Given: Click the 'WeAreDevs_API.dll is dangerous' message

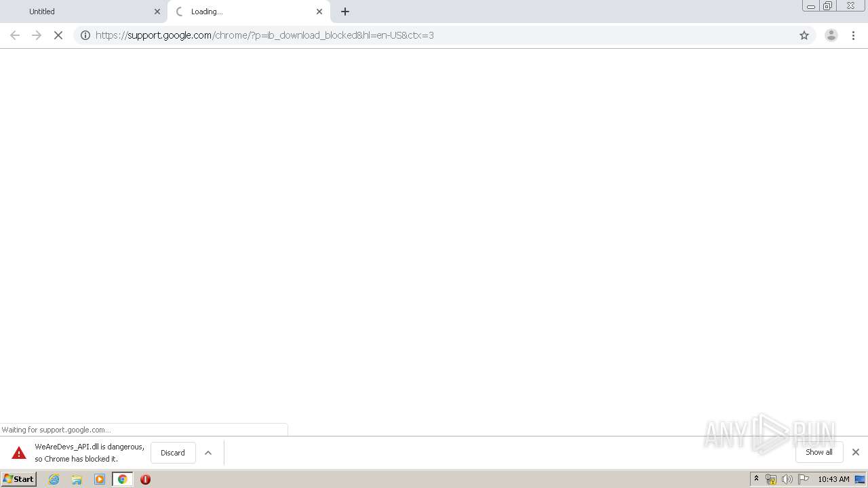Looking at the screenshot, I should point(90,453).
